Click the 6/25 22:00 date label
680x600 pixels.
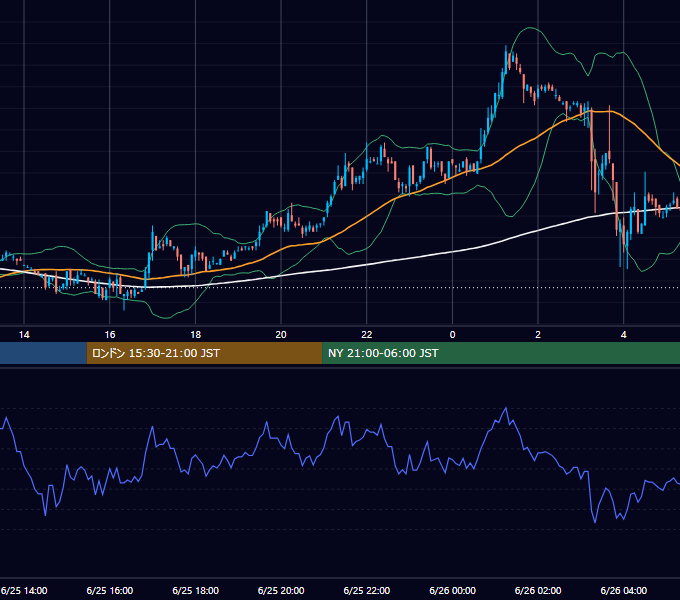pyautogui.click(x=367, y=590)
